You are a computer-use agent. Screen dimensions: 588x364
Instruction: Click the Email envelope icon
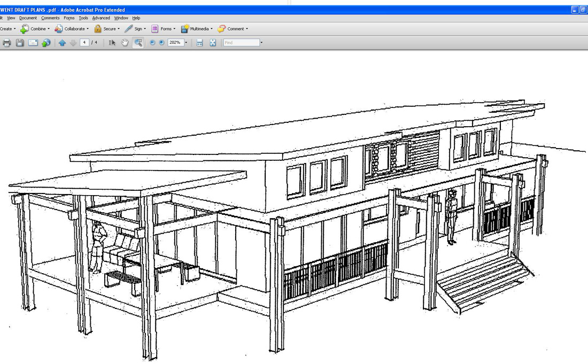click(x=33, y=43)
